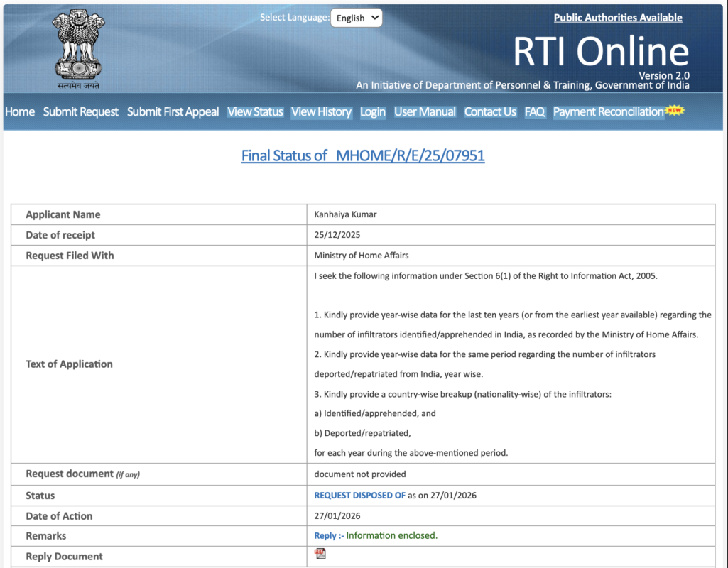Click the NEW badge beside Payment Reconciliation
The image size is (728, 568).
(674, 111)
